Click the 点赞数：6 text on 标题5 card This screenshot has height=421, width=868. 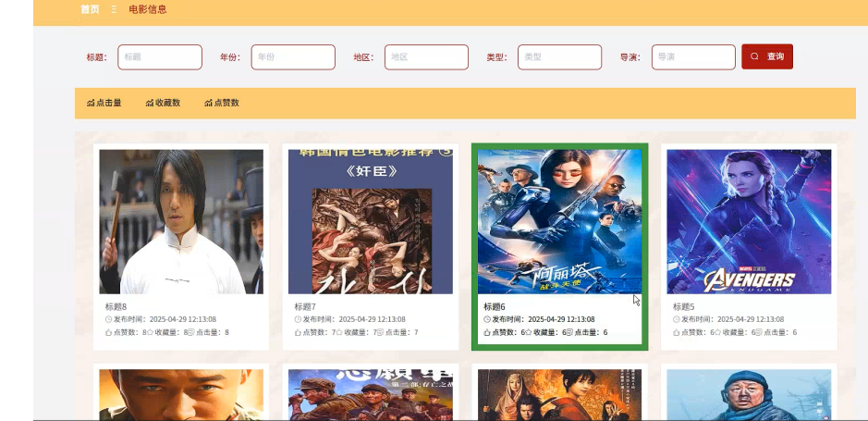698,333
